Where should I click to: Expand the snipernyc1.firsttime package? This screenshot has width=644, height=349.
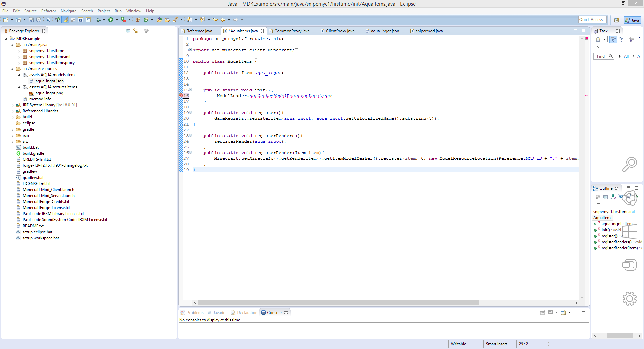pyautogui.click(x=19, y=51)
